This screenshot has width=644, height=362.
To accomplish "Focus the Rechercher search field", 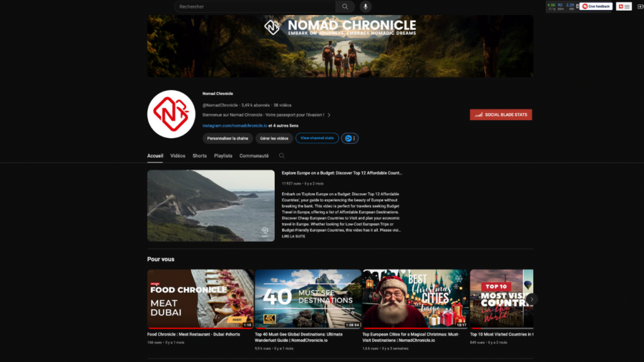I will click(x=255, y=6).
